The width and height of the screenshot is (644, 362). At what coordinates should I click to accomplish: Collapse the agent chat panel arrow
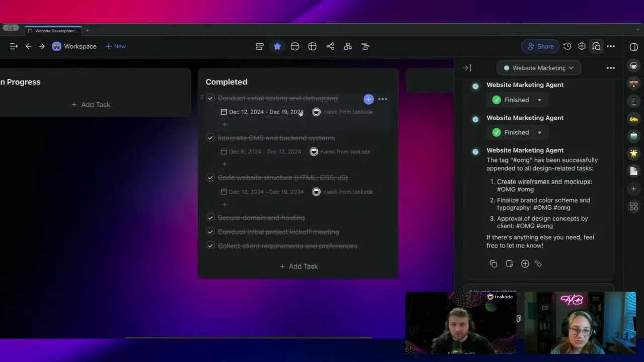466,68
